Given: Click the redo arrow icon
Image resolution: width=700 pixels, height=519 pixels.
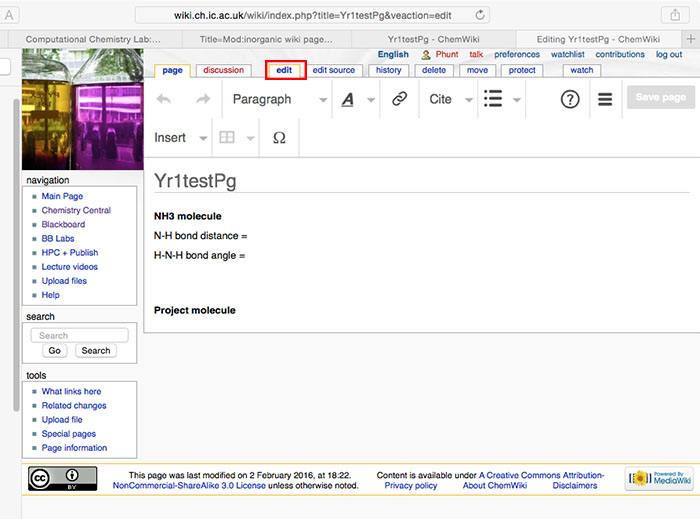Looking at the screenshot, I should [203, 99].
